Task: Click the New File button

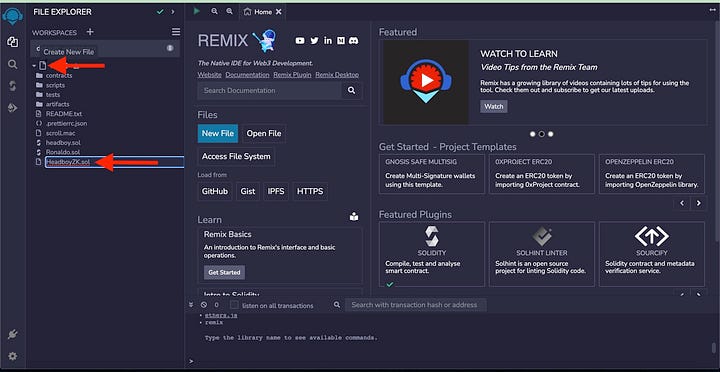Action: pos(218,134)
